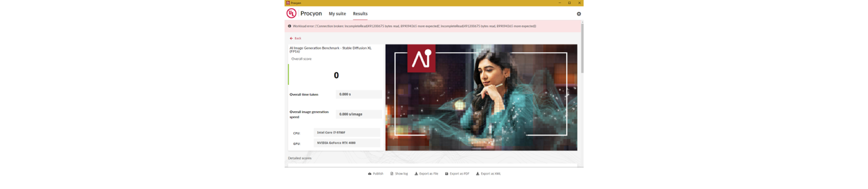868x189 pixels.
Task: Click Export as File label
Action: 429,174
